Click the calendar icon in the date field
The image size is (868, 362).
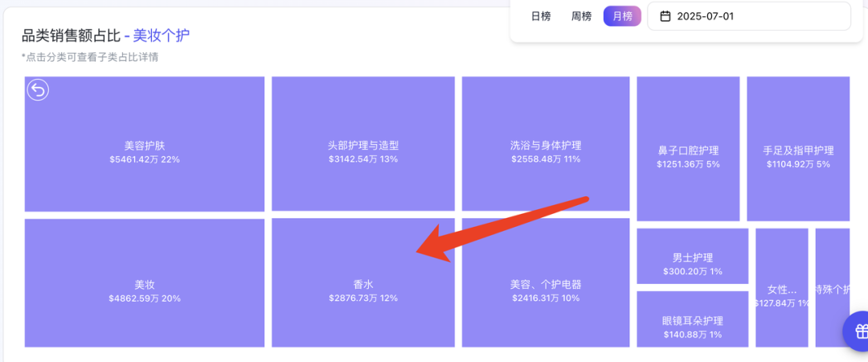pyautogui.click(x=665, y=16)
